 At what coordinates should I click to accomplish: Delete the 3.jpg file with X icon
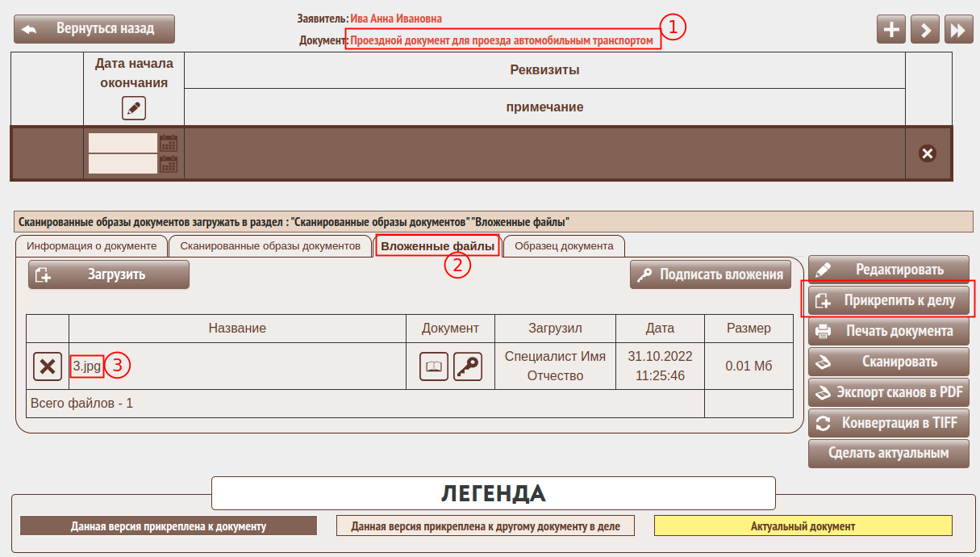pyautogui.click(x=48, y=366)
